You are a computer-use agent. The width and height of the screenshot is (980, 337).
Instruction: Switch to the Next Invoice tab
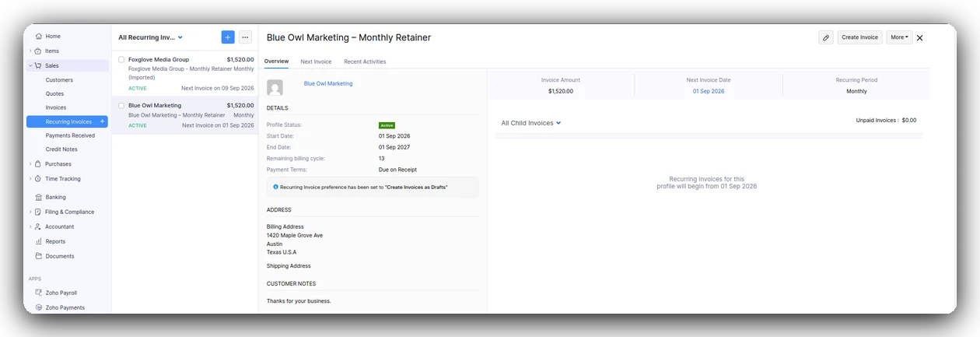click(x=316, y=61)
